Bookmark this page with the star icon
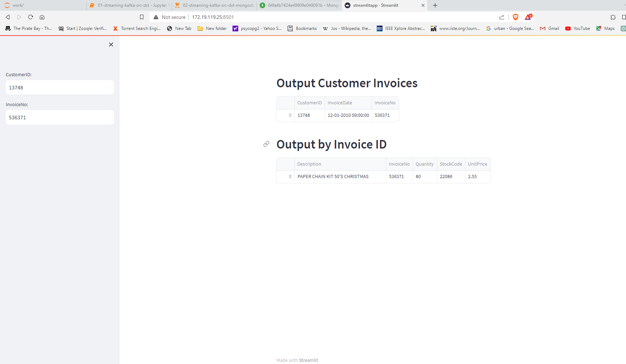The image size is (626, 364). click(x=141, y=17)
